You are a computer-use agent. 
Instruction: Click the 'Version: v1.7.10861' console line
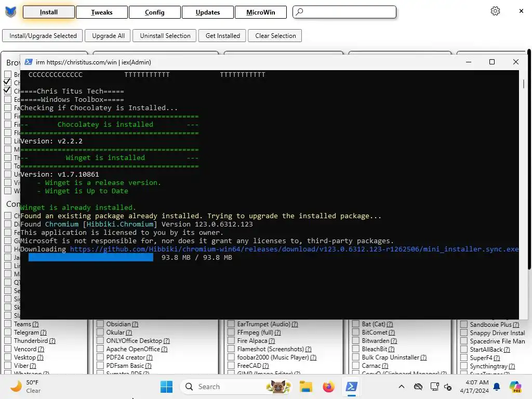(x=60, y=175)
